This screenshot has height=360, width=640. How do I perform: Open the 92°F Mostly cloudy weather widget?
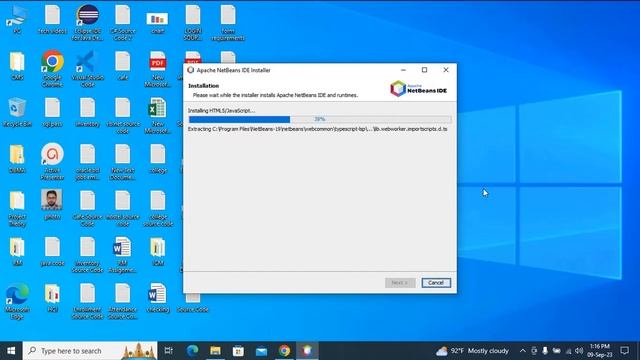coord(472,351)
